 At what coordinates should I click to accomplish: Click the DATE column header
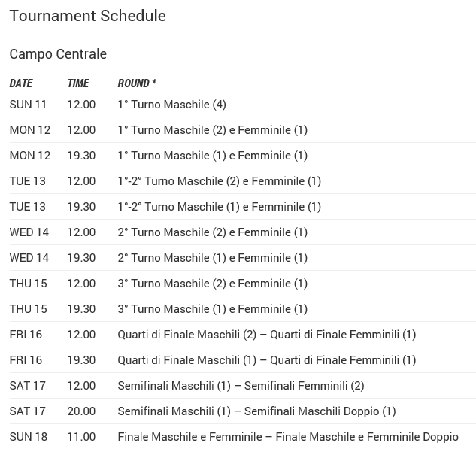tap(21, 83)
